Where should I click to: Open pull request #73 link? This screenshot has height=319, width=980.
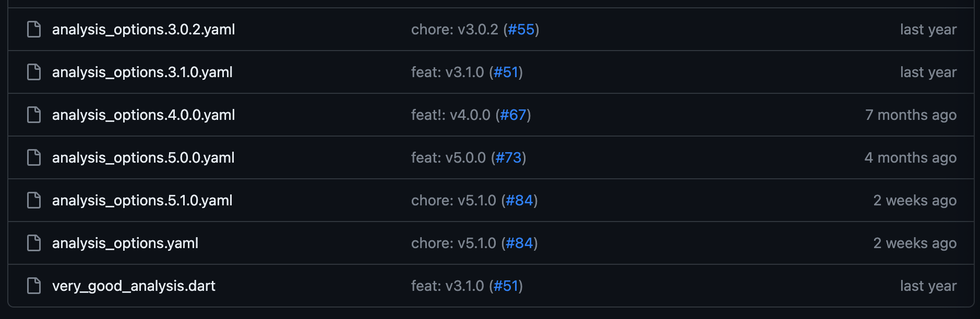coord(508,157)
